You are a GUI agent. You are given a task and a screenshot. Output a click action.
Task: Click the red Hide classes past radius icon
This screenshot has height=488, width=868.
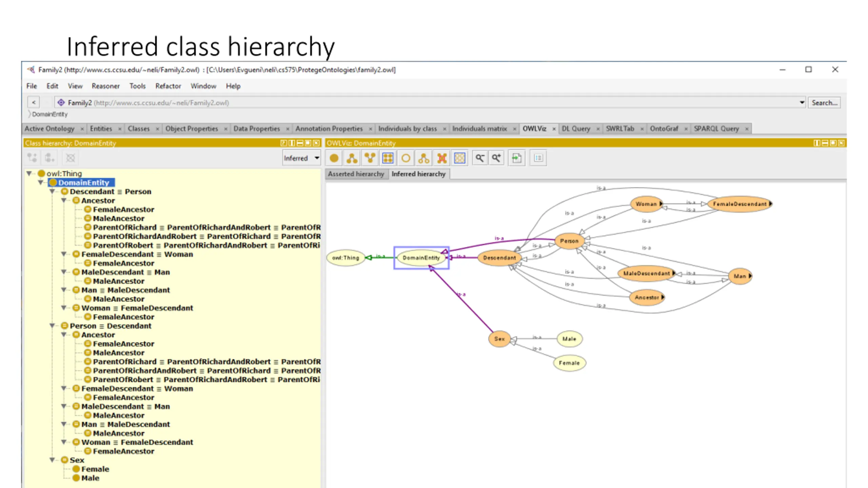[442, 158]
